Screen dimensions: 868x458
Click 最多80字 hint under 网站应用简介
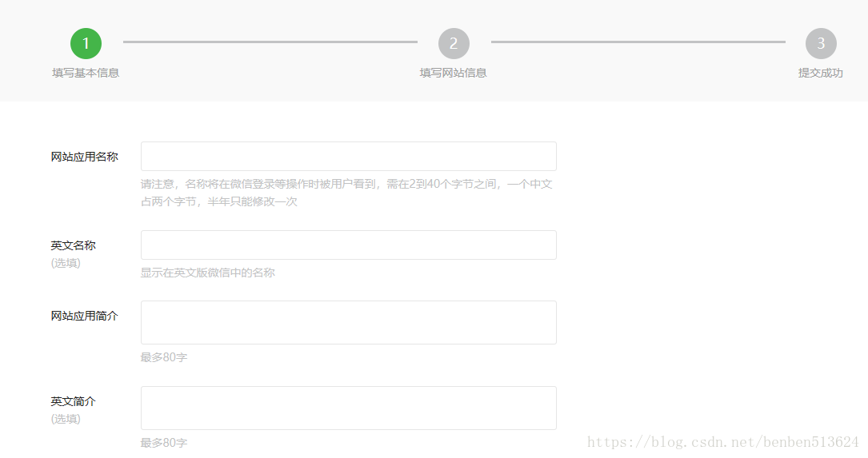point(164,357)
